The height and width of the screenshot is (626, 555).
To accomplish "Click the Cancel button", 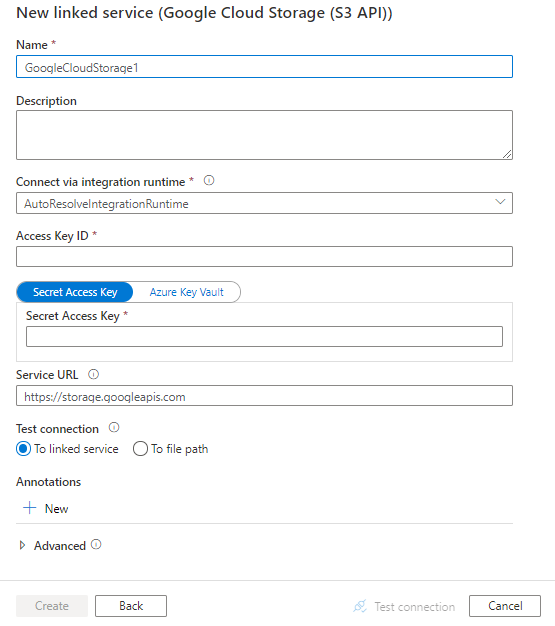I will (x=505, y=606).
